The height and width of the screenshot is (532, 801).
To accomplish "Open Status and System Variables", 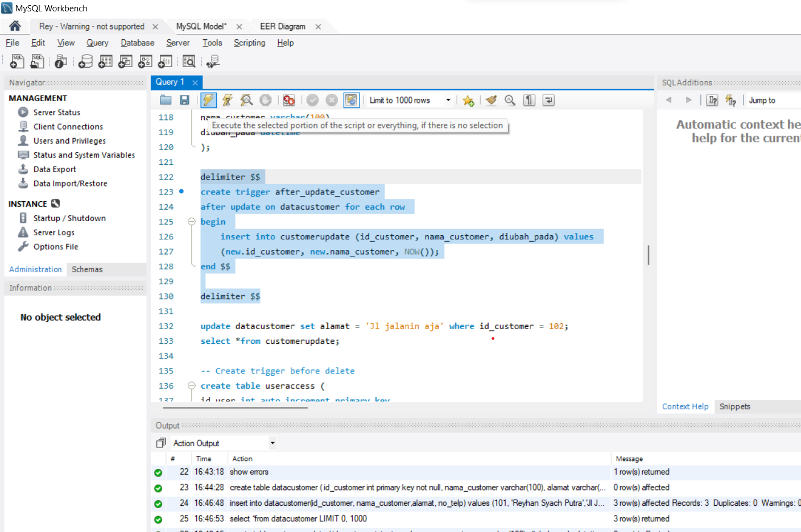I will click(84, 155).
